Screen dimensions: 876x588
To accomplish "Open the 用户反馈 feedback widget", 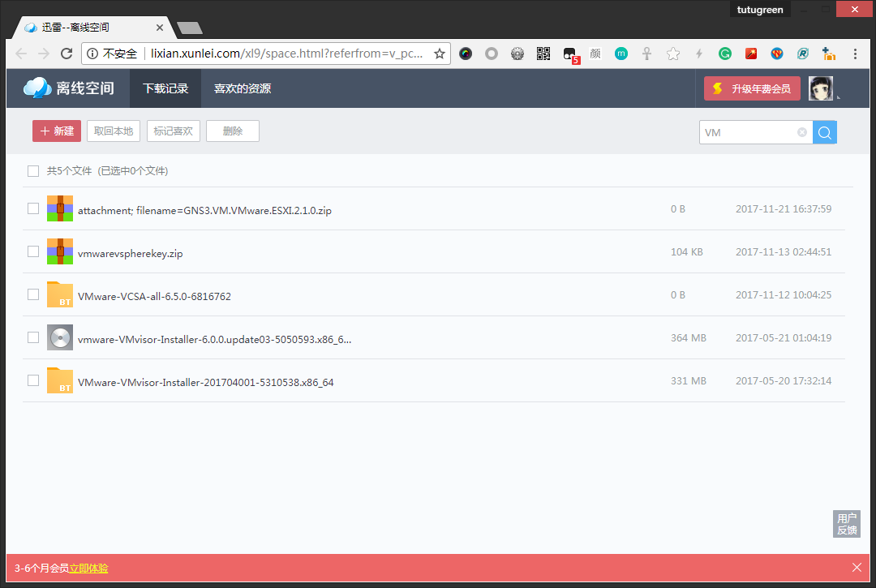I will point(847,524).
